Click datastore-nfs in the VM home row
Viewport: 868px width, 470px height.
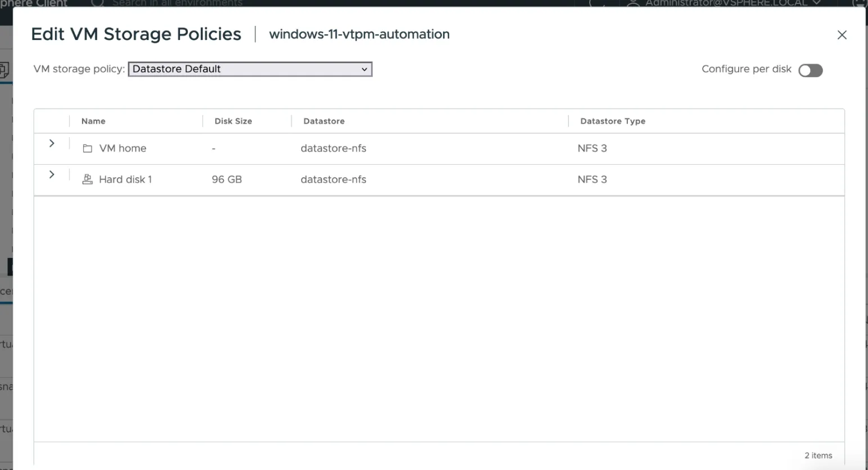(x=333, y=148)
